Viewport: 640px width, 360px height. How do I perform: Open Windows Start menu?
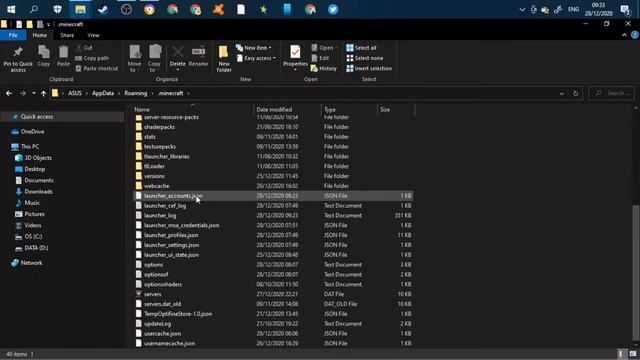click(11, 9)
